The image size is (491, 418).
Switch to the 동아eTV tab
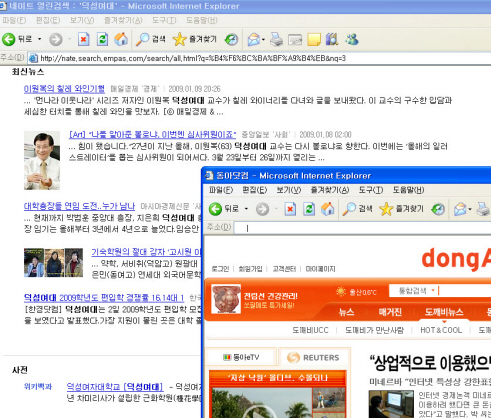[x=241, y=357]
